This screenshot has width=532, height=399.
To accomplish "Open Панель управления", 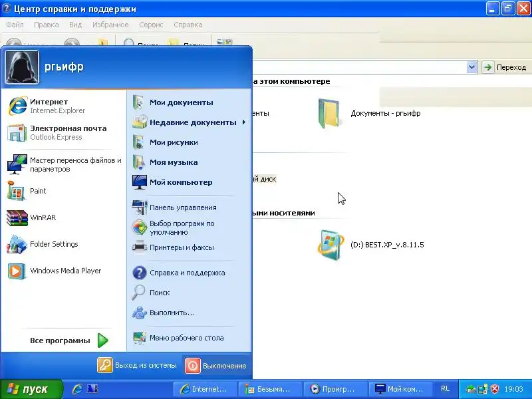I will point(190,207).
